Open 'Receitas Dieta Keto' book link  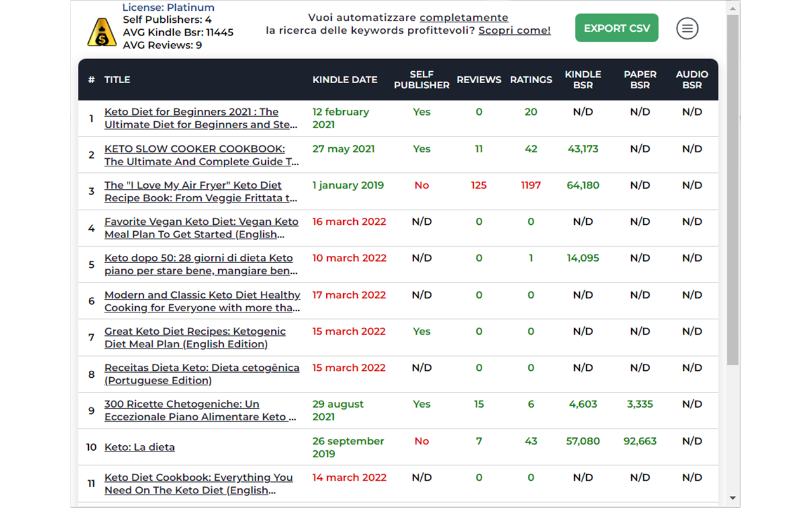click(x=202, y=374)
